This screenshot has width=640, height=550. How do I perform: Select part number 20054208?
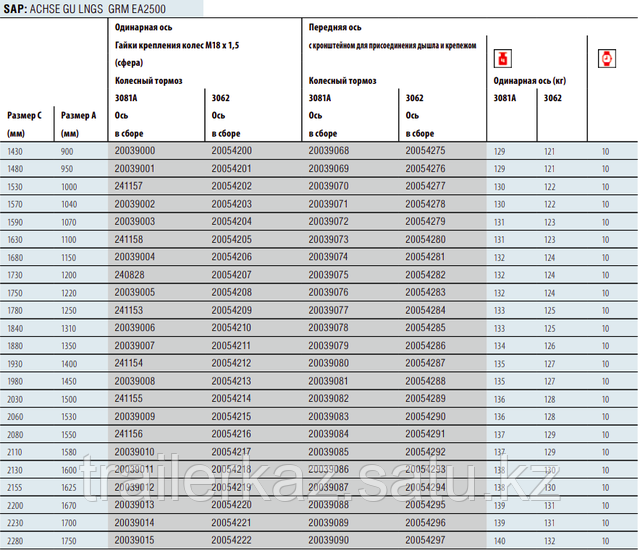pyautogui.click(x=231, y=292)
